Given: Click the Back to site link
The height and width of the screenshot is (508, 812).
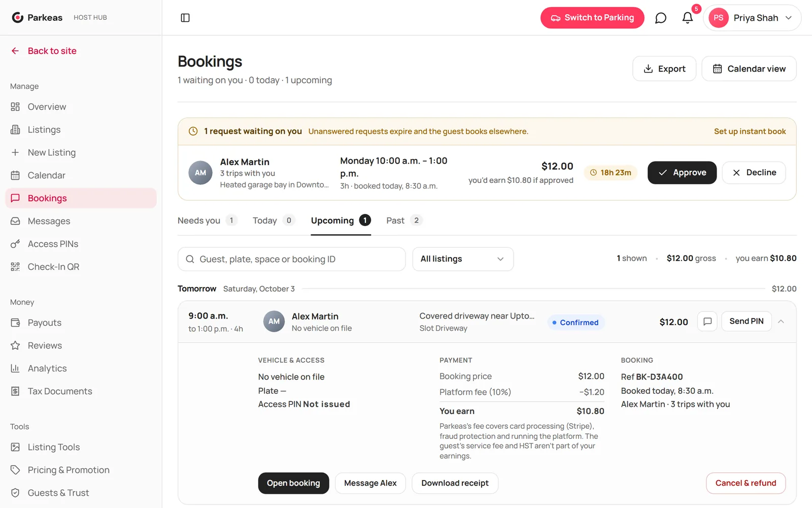Looking at the screenshot, I should tap(52, 51).
